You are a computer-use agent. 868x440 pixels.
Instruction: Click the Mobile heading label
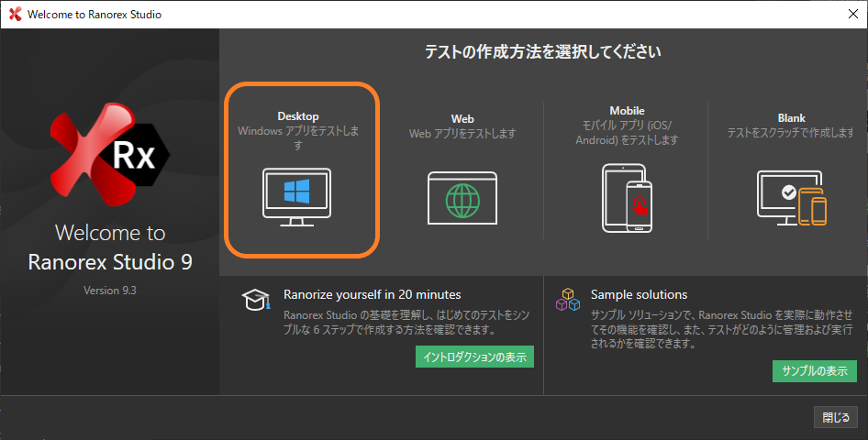coord(627,111)
